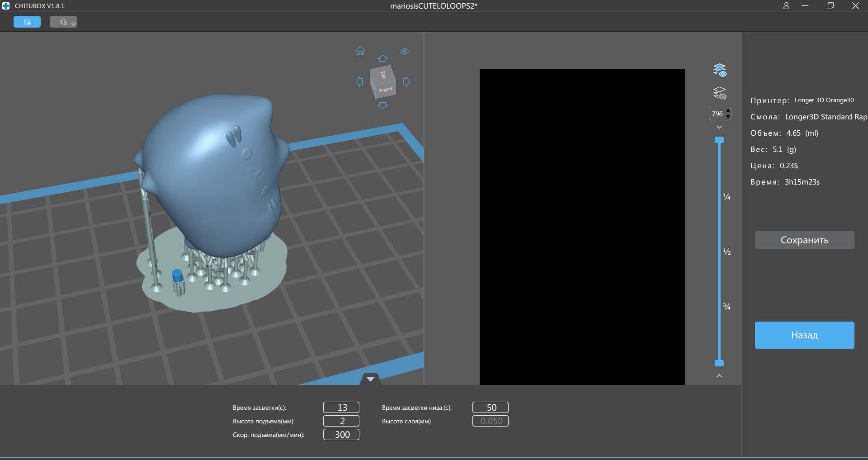Show layers with the layer eye icon
868x460 pixels.
point(719,70)
